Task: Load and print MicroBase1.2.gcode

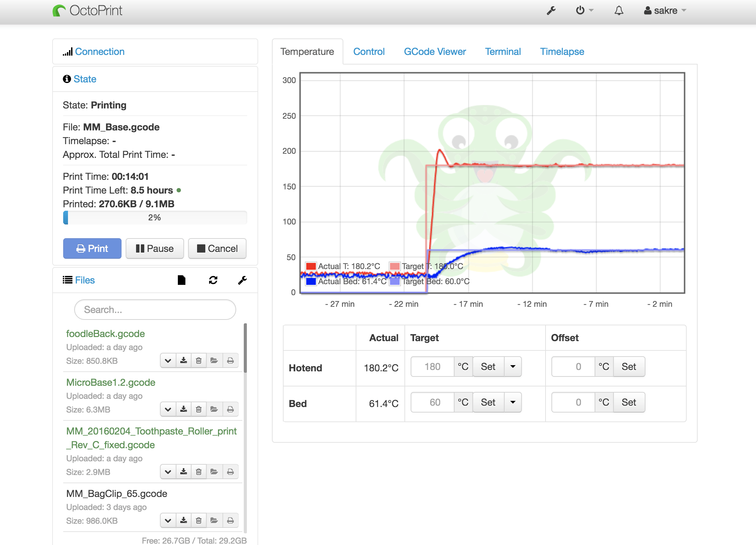Action: [x=230, y=409]
